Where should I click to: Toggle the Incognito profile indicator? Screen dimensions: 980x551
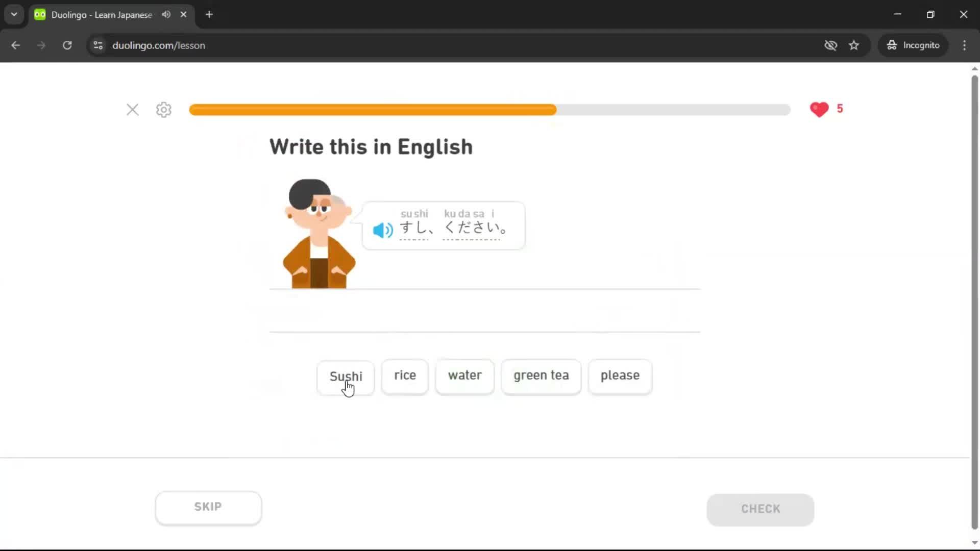[x=913, y=45]
